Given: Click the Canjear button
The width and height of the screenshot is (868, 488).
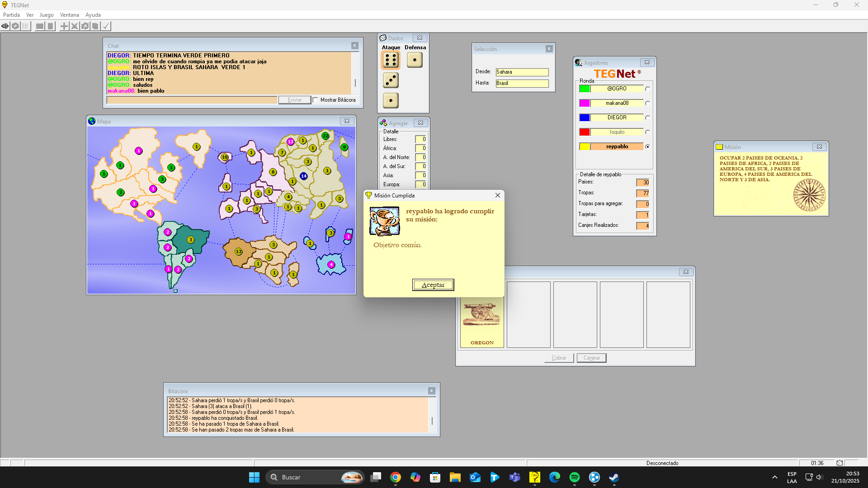Looking at the screenshot, I should (x=591, y=358).
